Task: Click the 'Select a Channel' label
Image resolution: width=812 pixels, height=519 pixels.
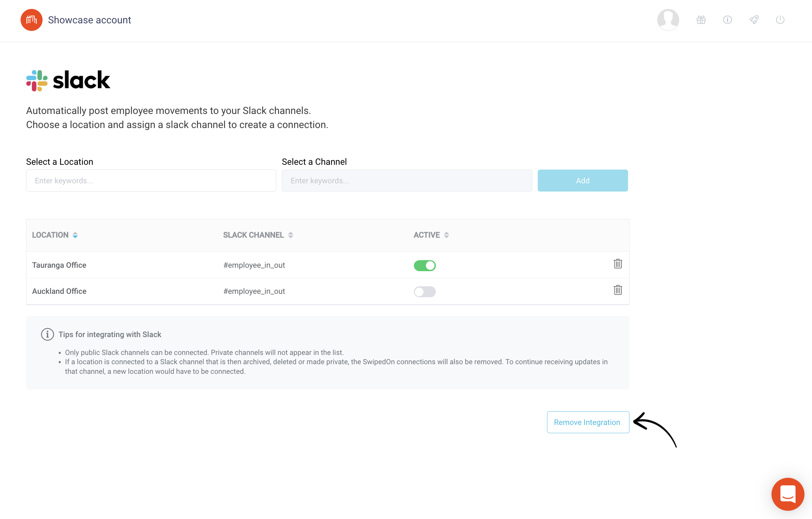Action: pos(314,162)
